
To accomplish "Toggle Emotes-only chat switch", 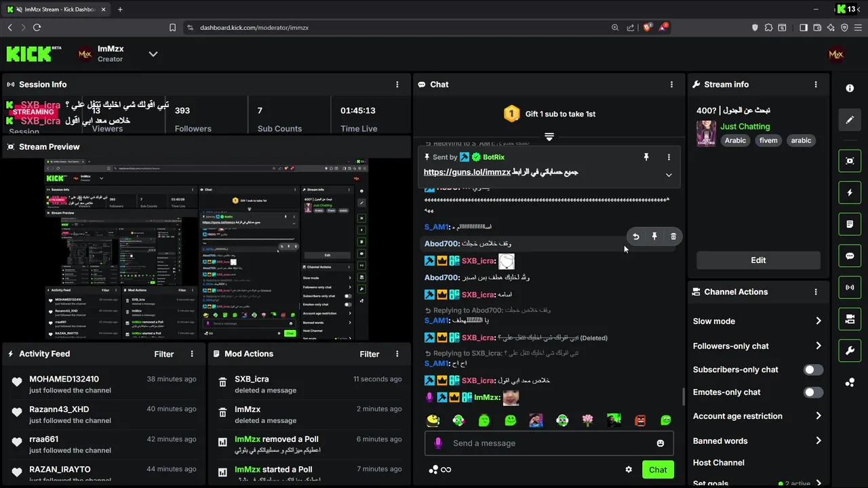I will [813, 392].
